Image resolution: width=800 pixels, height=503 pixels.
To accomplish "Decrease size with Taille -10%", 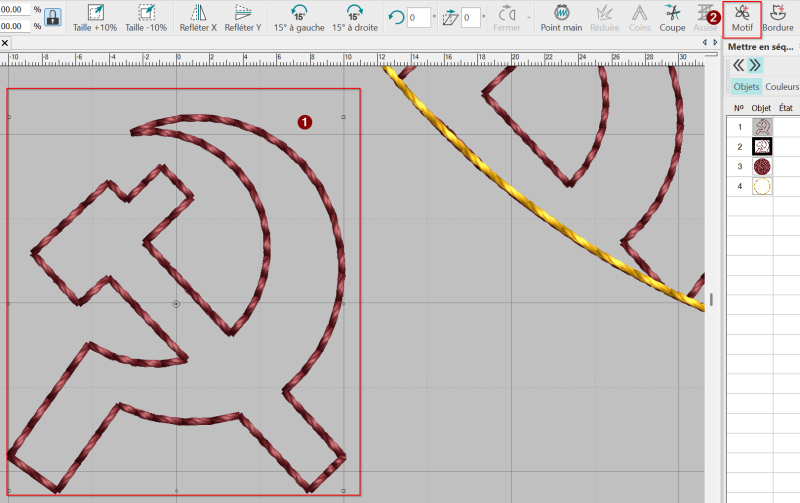I will point(146,18).
